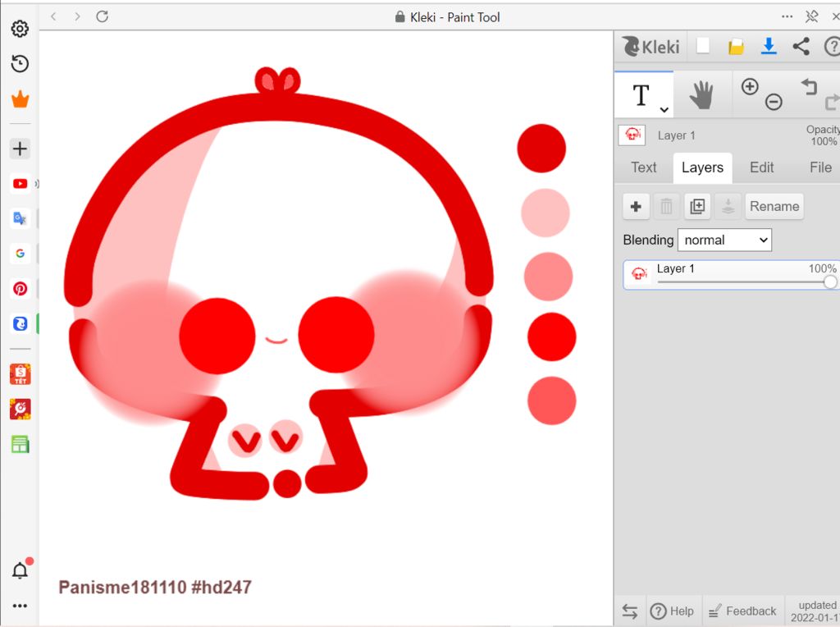This screenshot has width=840, height=627.
Task: Toggle the pin icon in title bar
Action: 811,16
